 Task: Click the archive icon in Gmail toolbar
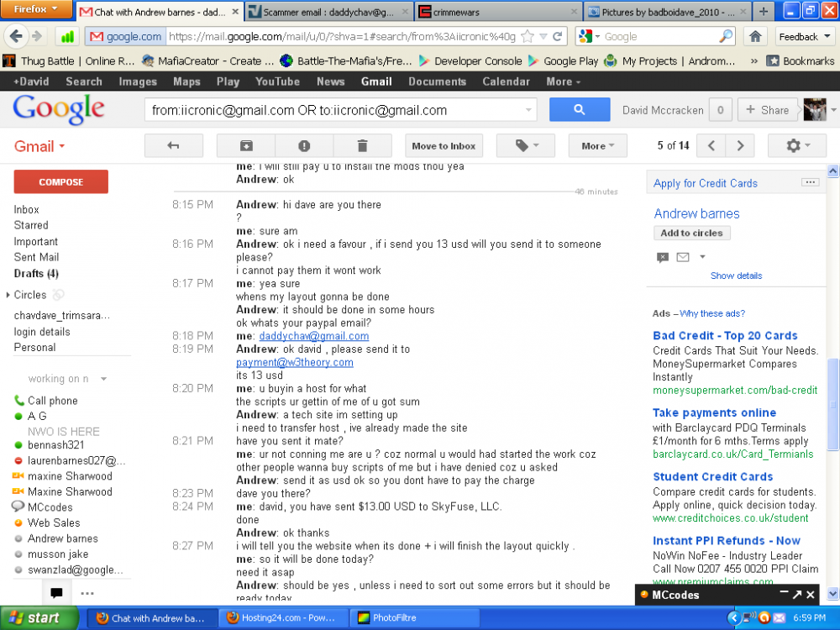tap(246, 145)
